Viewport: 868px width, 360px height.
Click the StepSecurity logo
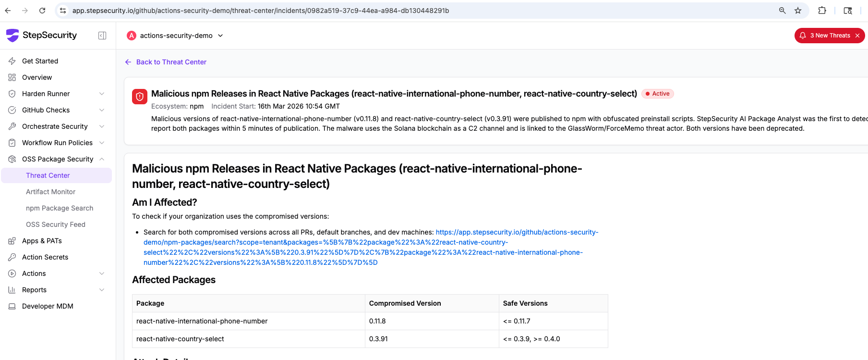(x=41, y=35)
